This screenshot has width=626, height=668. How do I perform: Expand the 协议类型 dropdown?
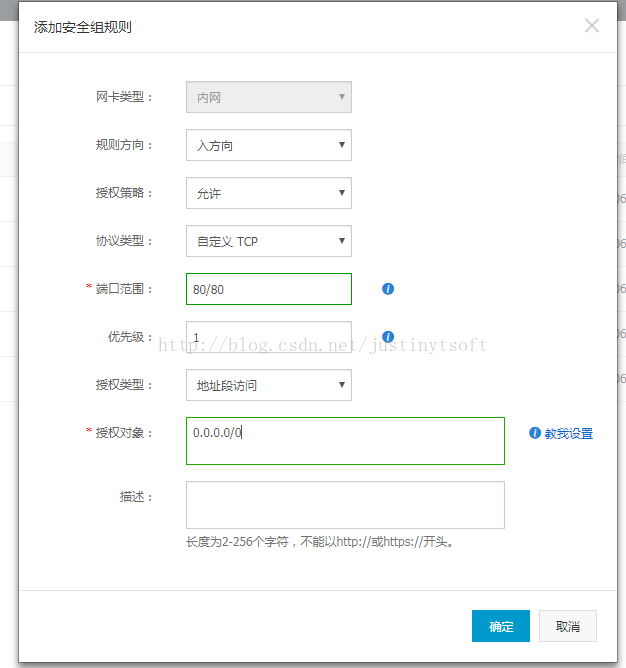tap(268, 241)
